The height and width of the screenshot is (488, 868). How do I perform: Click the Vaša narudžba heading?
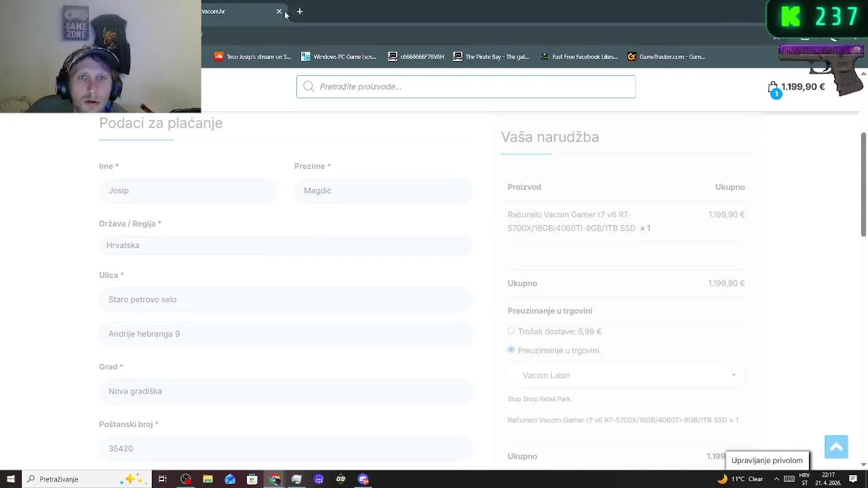(550, 137)
